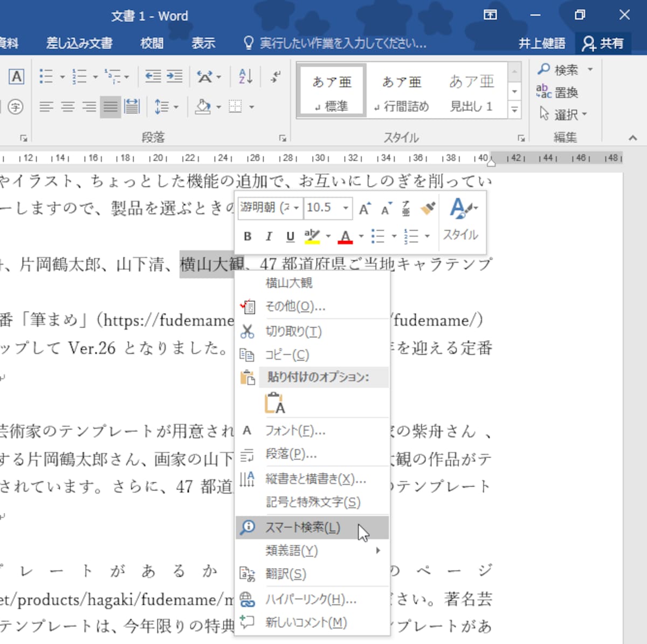
Task: Click the 共有 share button
Action: pyautogui.click(x=603, y=43)
